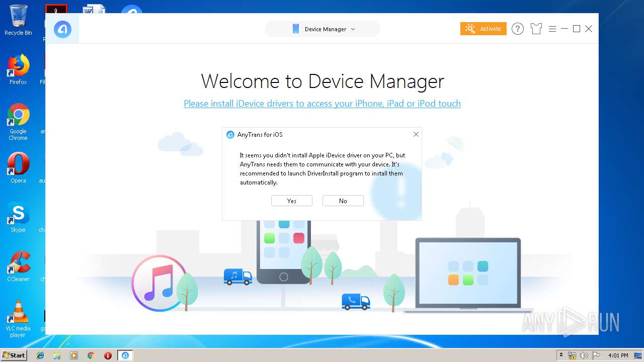
Task: Open the skin shirt icon
Action: pos(536,29)
